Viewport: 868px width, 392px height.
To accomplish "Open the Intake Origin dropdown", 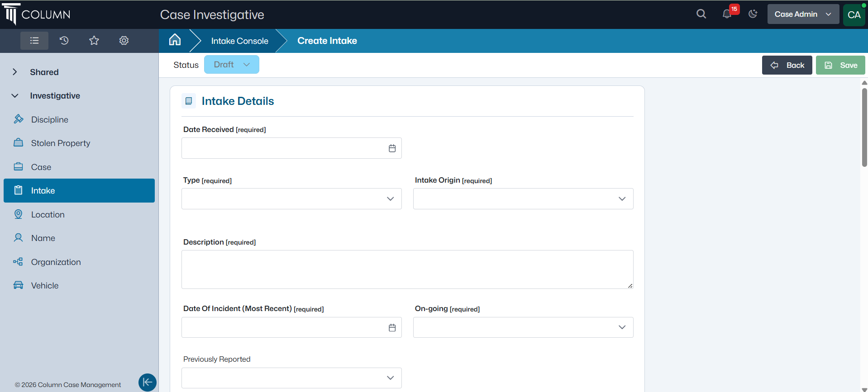I will tap(523, 199).
